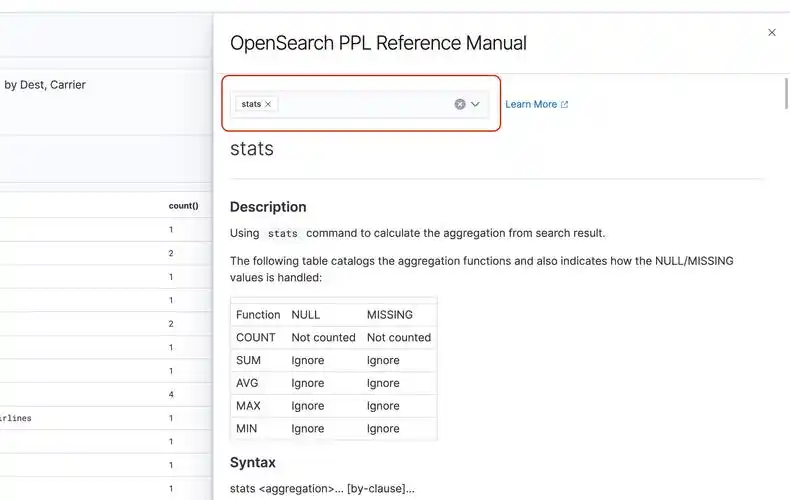Click the 'by Dest, Carrier' query text
This screenshot has width=790, height=500.
(x=45, y=85)
